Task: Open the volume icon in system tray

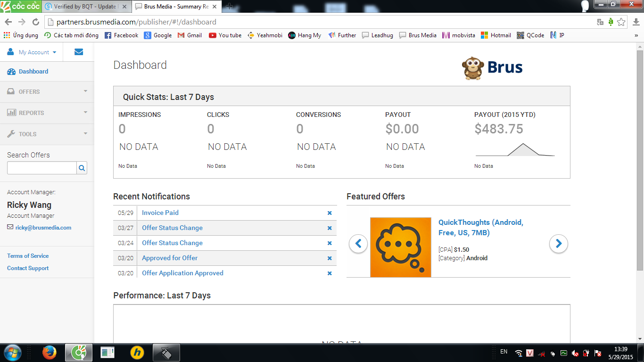Action: (576, 353)
